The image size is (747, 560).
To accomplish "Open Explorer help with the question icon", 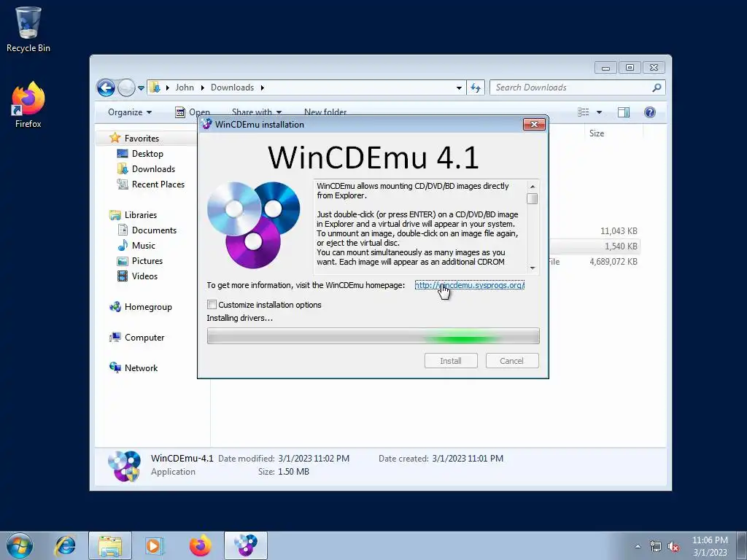I will pyautogui.click(x=650, y=112).
